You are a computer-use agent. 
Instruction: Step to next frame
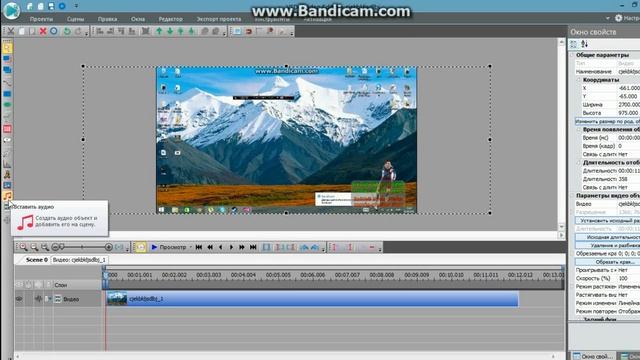[x=231, y=247]
